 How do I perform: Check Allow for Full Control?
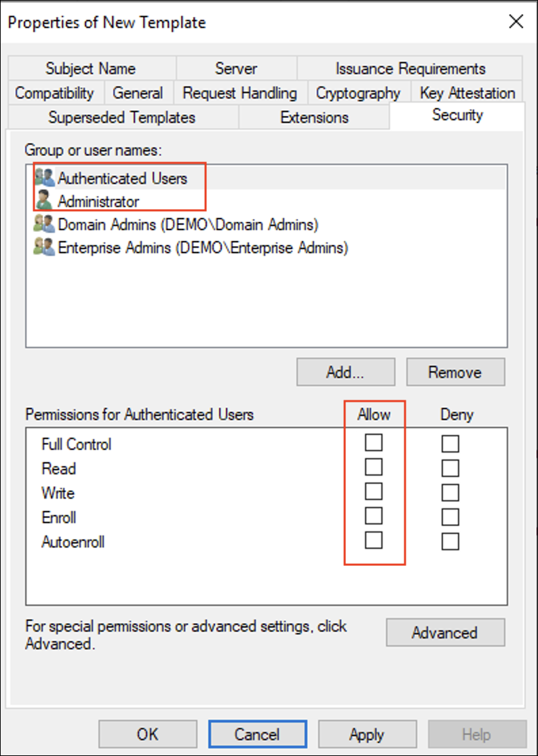click(374, 443)
